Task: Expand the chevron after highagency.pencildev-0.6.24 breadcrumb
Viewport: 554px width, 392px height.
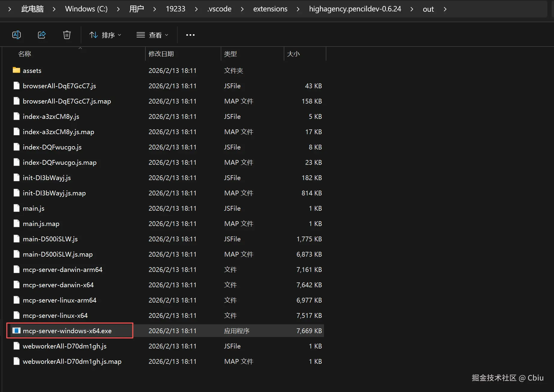Action: pyautogui.click(x=412, y=9)
